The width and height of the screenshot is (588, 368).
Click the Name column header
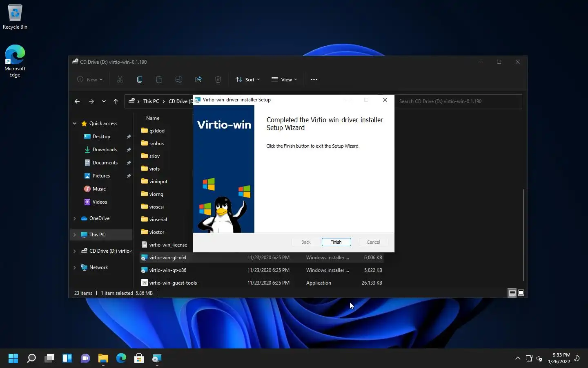(153, 118)
